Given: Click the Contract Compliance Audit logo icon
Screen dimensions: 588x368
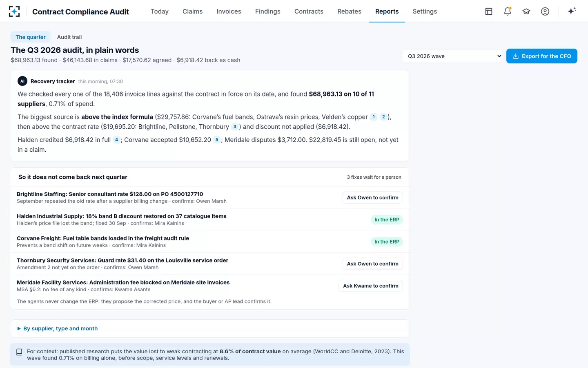Looking at the screenshot, I should 14,11.
